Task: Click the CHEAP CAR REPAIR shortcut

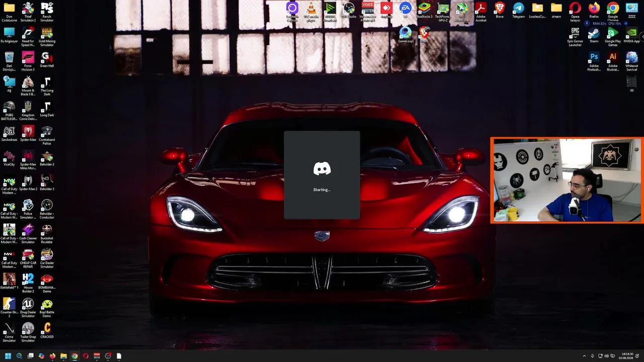Action: pos(28,258)
